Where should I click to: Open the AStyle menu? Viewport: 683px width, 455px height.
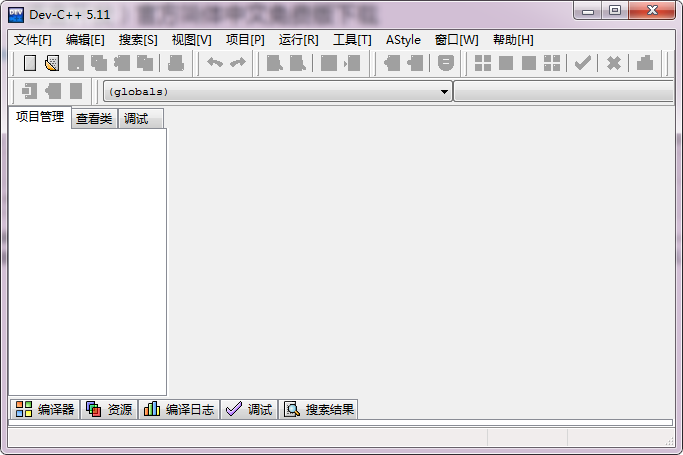[403, 40]
